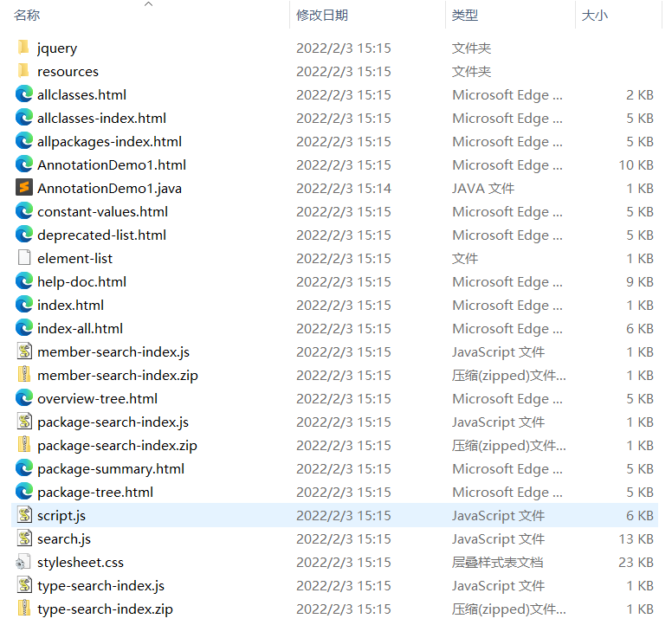Select the resources folder icon

coord(23,71)
